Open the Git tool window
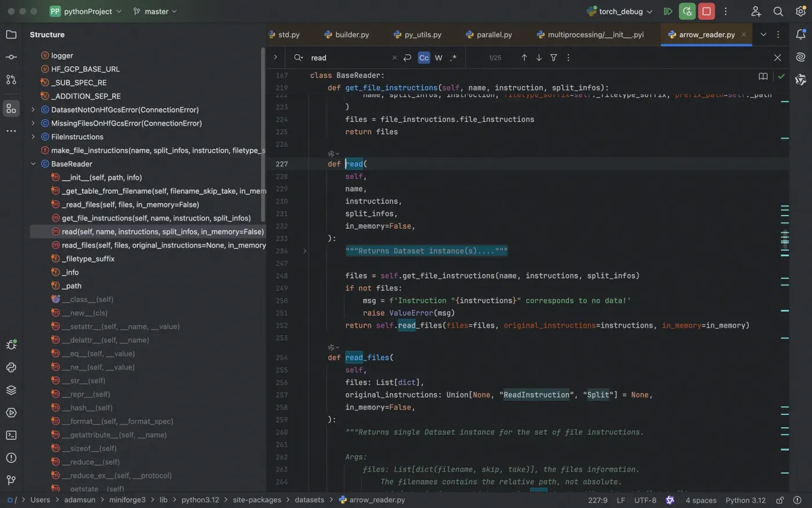The width and height of the screenshot is (812, 508). tap(11, 480)
